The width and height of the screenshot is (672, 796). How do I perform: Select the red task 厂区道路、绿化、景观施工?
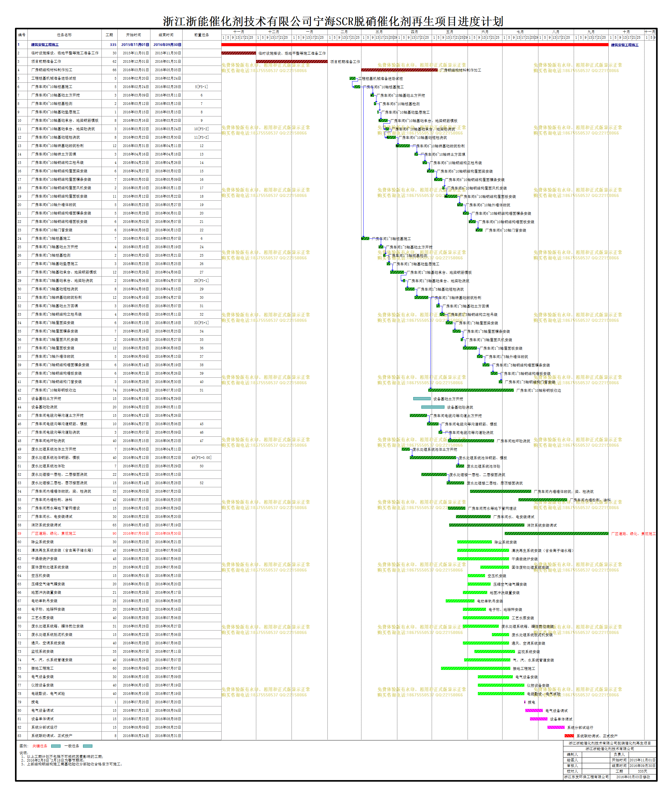pyautogui.click(x=54, y=533)
